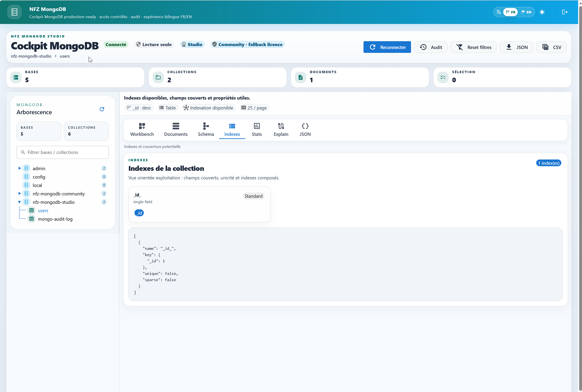582x392 pixels.
Task: Click the Bases summary card database icon
Action: [16, 77]
